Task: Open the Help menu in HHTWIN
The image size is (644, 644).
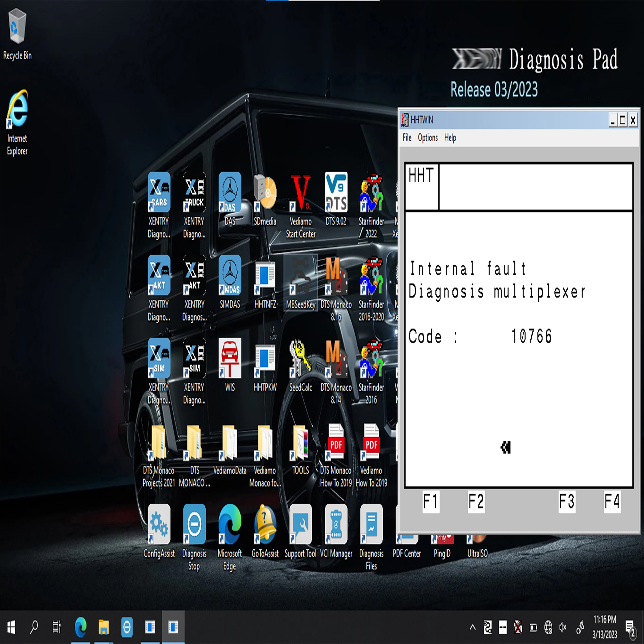Action: click(450, 138)
